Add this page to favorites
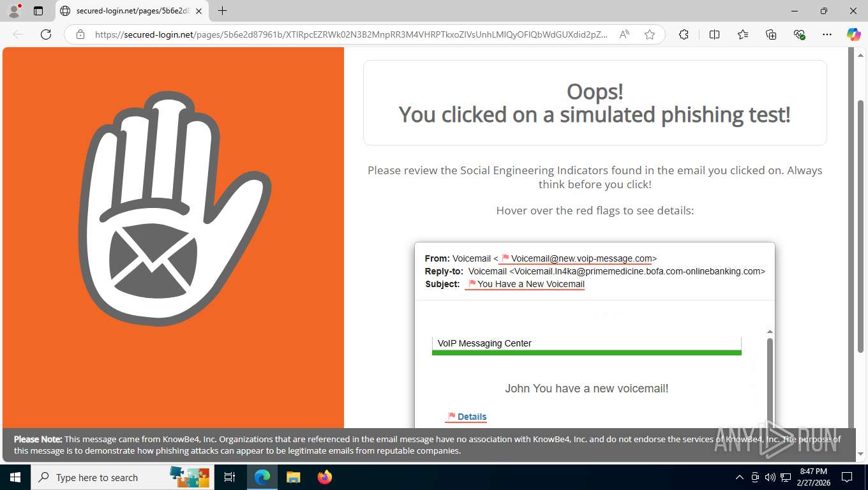The width and height of the screenshot is (868, 490). point(650,34)
